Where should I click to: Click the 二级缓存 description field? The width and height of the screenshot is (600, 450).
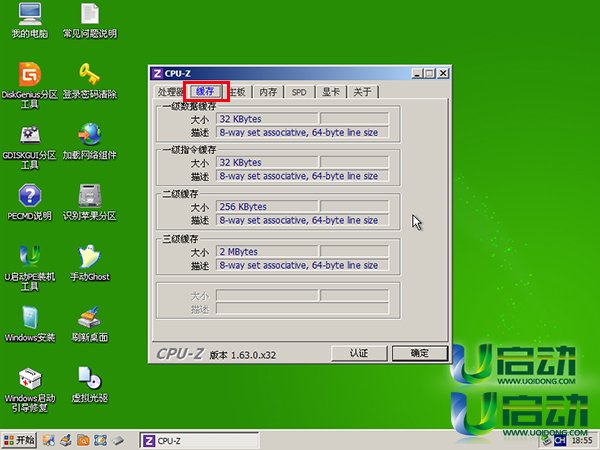[x=302, y=221]
